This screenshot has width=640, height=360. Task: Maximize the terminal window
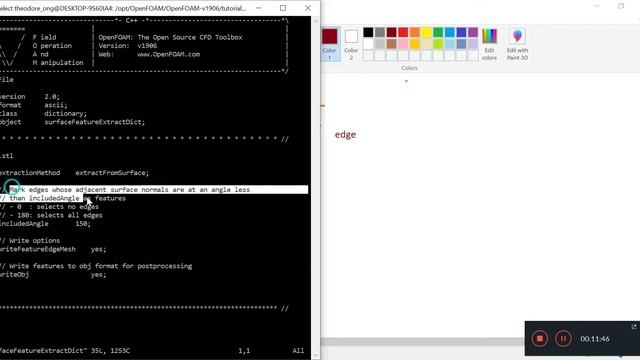click(x=283, y=8)
